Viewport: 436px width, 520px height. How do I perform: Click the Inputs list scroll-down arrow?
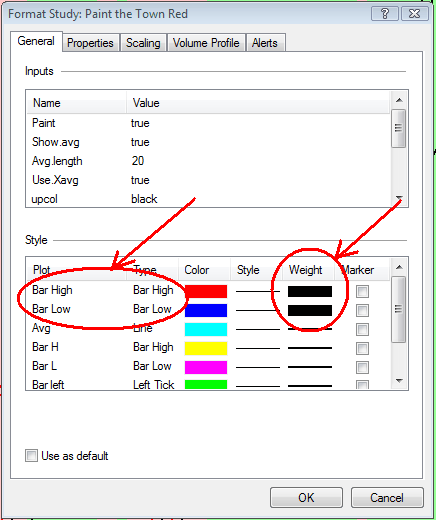(x=399, y=199)
